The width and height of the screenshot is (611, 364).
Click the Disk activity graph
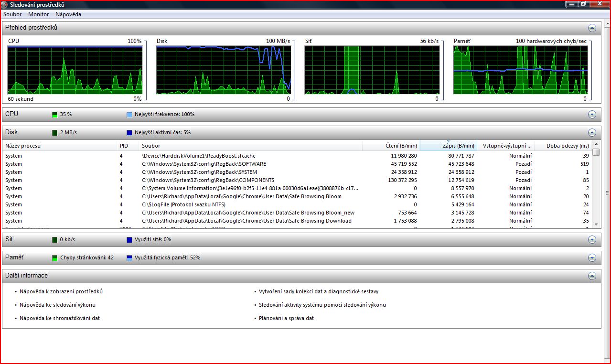[223, 70]
